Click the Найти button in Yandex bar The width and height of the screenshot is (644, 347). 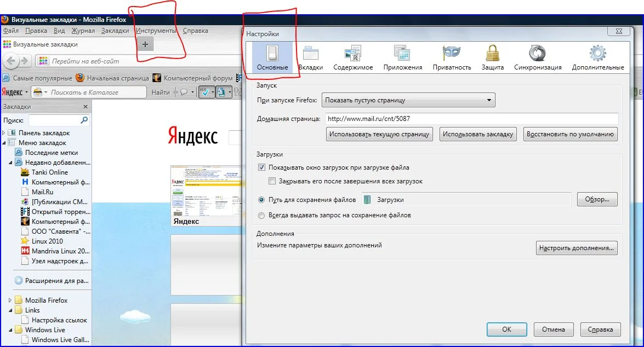[x=161, y=92]
